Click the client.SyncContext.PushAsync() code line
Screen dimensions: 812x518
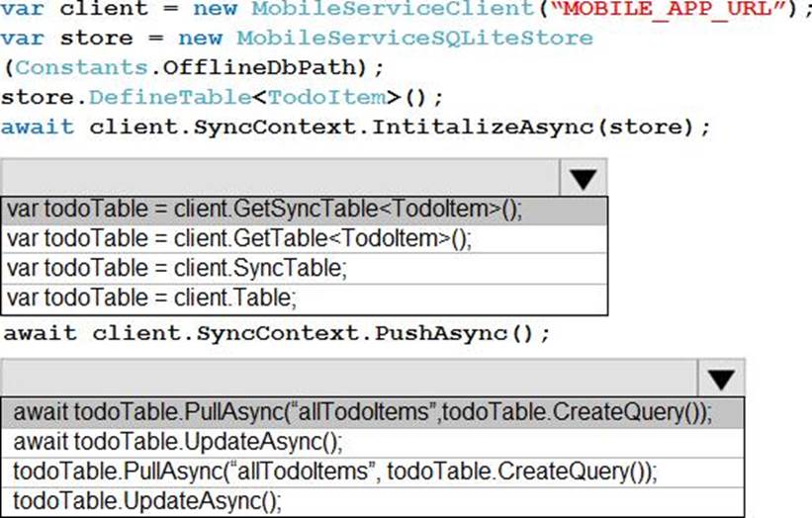276,332
